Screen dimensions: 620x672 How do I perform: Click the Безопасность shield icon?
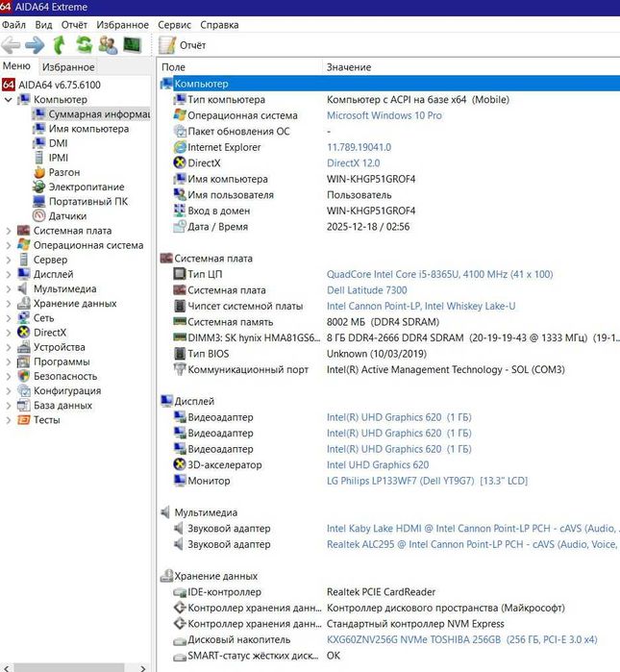24,376
